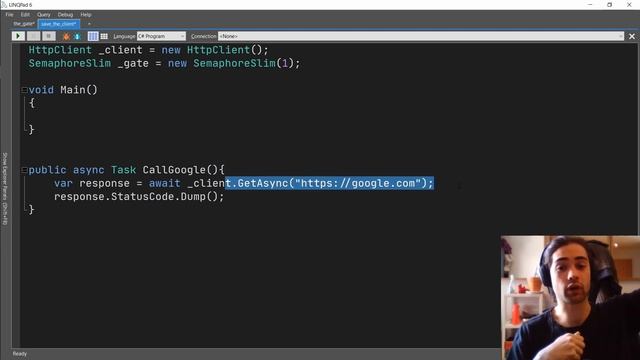Stop query execution with the stop button
This screenshot has height=360, width=640.
[x=49, y=36]
